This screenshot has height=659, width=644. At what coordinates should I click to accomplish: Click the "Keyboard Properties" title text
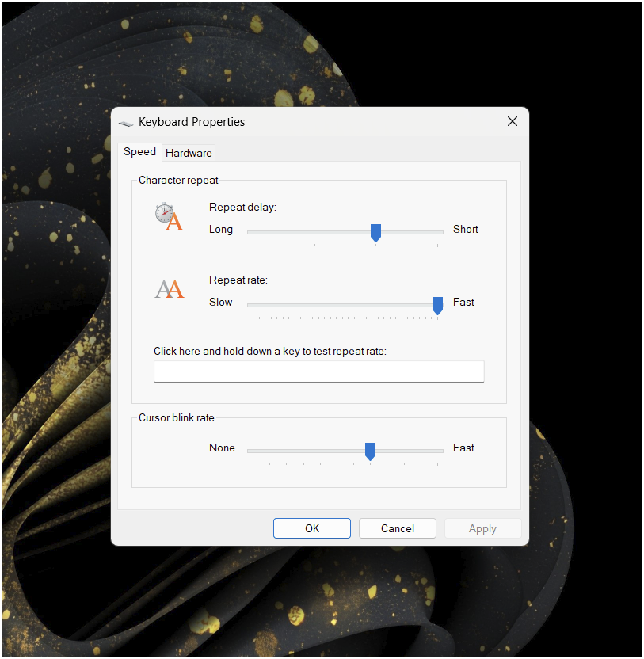[x=192, y=122]
